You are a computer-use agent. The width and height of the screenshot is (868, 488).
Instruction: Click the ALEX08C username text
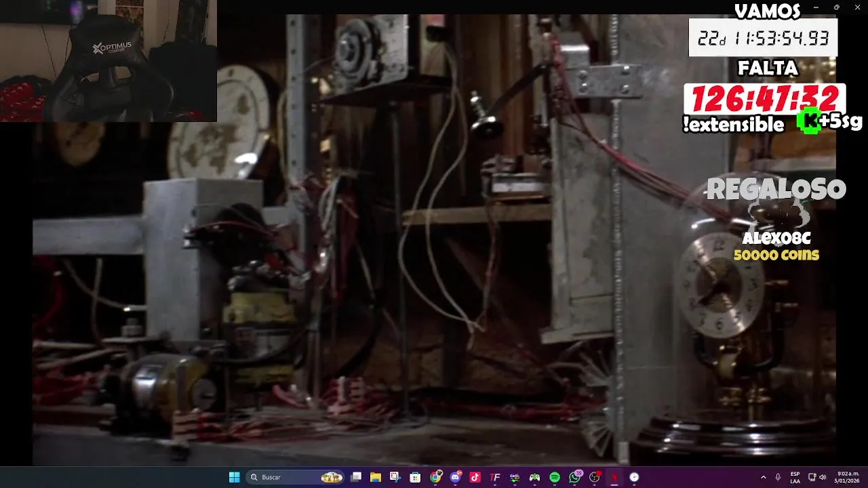pos(776,239)
